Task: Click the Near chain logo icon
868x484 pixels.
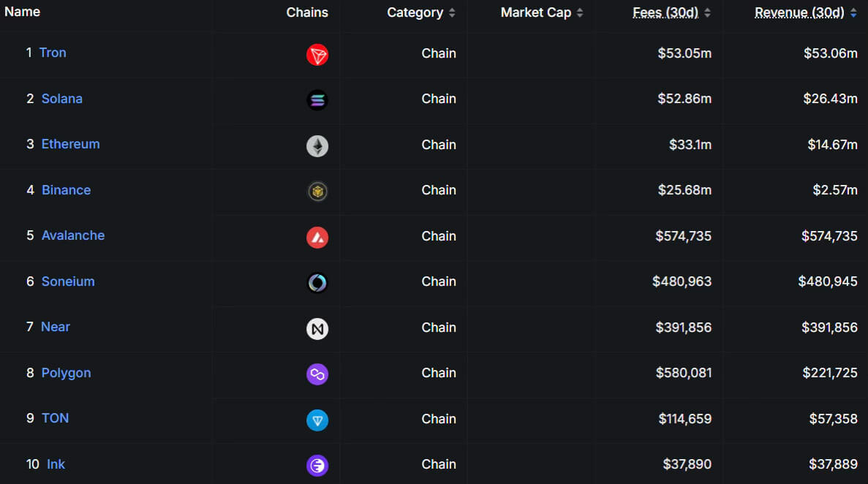Action: tap(317, 329)
